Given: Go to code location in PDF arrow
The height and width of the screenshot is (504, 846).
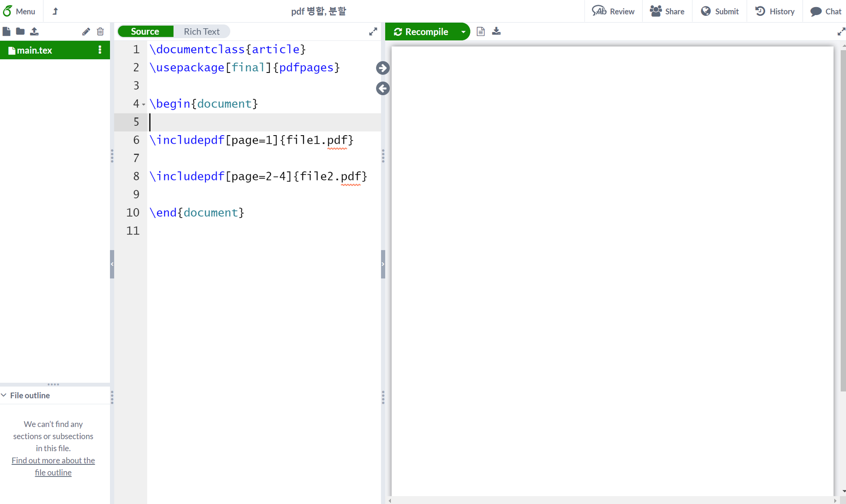Looking at the screenshot, I should pos(382,68).
